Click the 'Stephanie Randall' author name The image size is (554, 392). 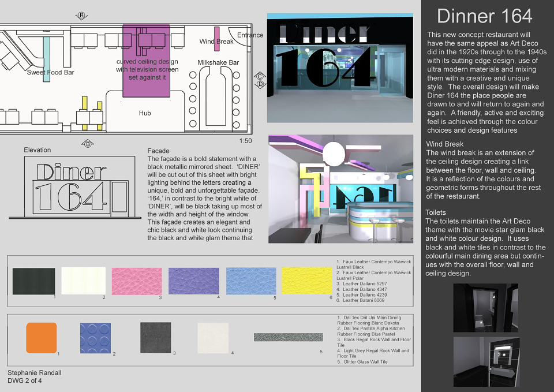tap(34, 372)
